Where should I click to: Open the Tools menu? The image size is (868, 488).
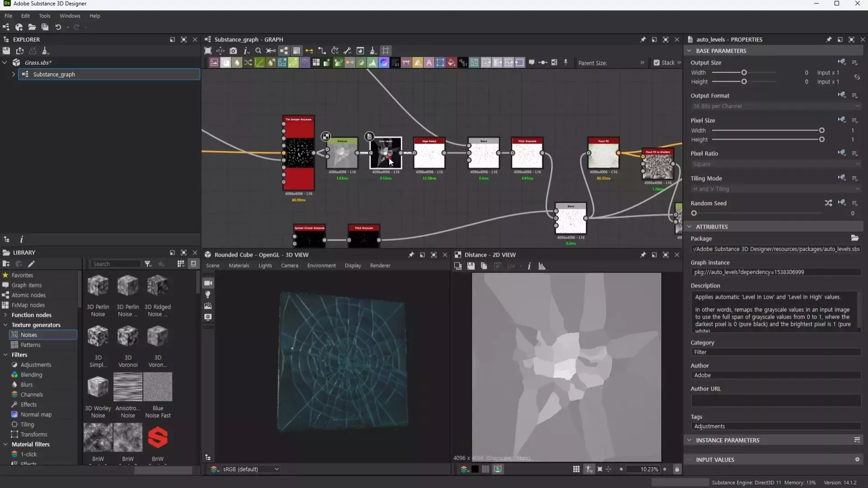click(x=44, y=16)
